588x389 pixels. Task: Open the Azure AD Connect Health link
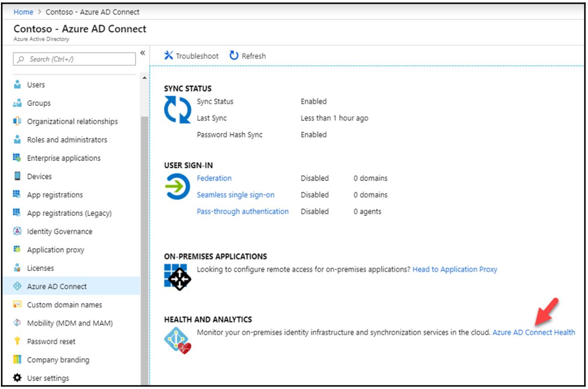coord(533,332)
